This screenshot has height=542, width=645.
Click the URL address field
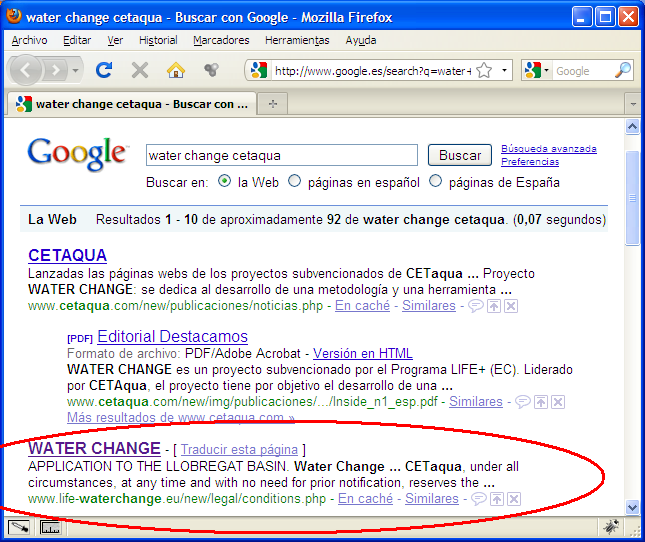point(373,71)
